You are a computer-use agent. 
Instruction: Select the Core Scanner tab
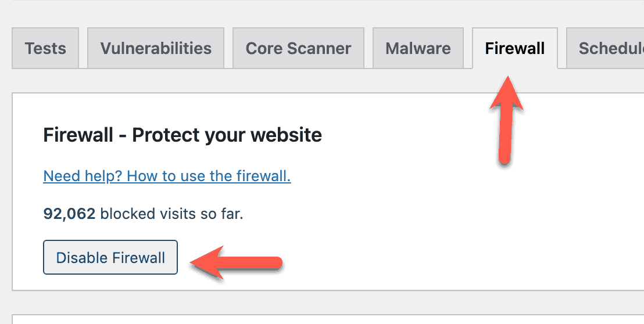click(298, 48)
